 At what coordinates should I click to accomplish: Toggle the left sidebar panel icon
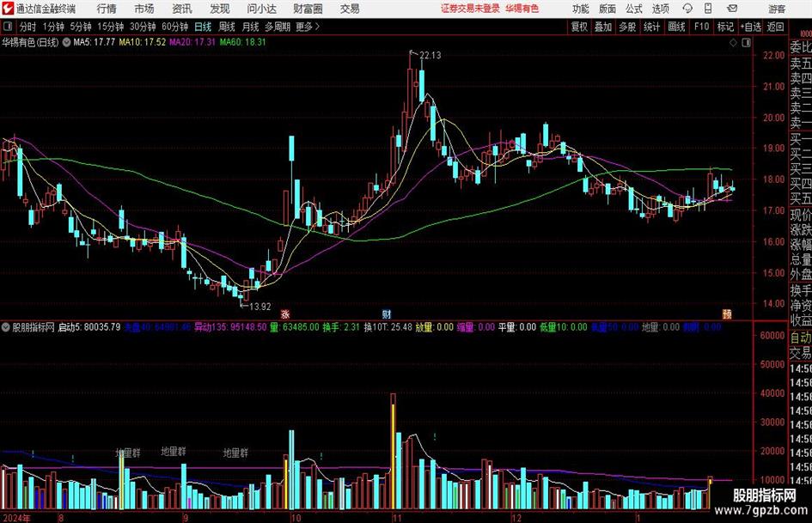coord(8,27)
